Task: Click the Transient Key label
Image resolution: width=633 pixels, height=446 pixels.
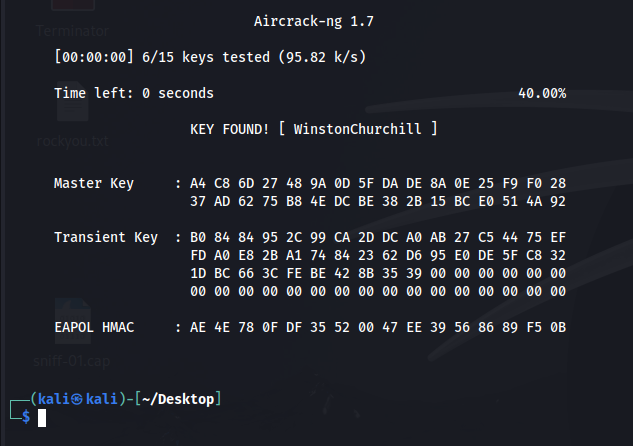Action: [106, 238]
